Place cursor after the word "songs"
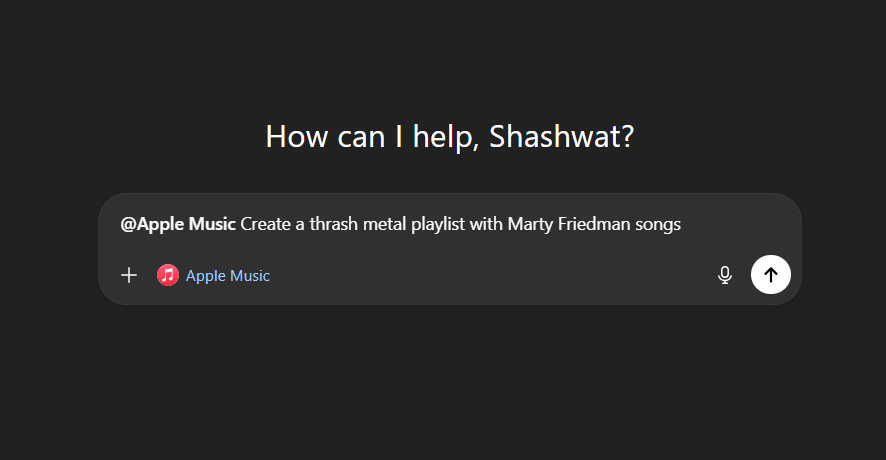This screenshot has width=886, height=460. (x=682, y=224)
